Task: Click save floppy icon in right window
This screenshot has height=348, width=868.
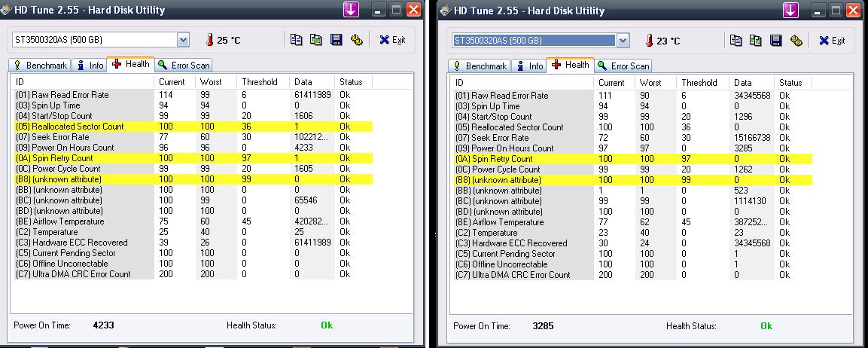Action: click(x=775, y=40)
